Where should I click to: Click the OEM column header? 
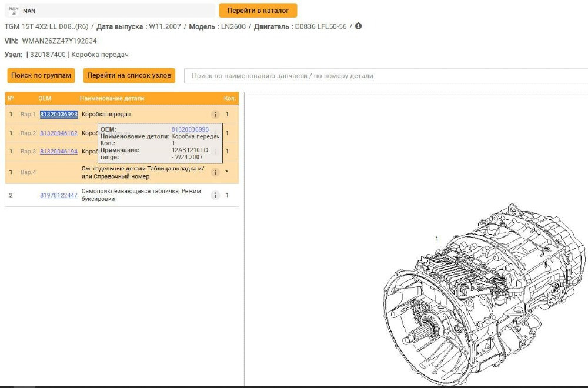click(46, 99)
